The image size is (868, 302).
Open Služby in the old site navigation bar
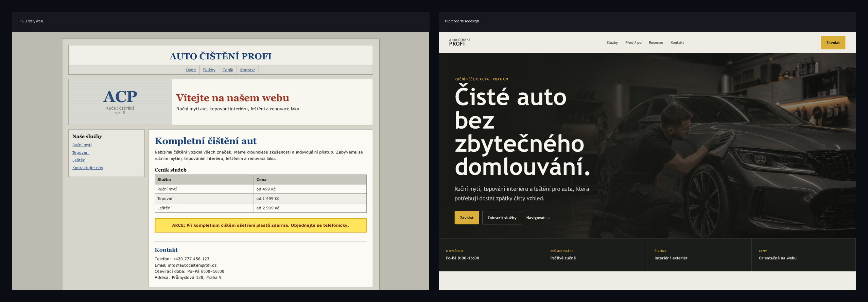[209, 70]
